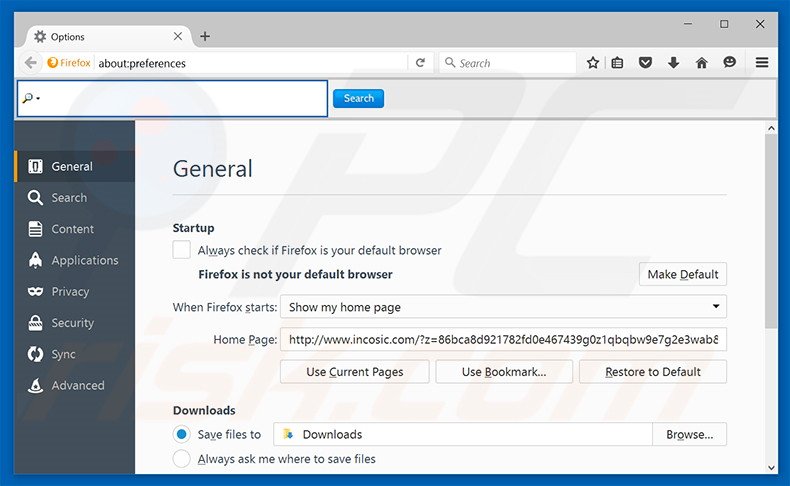Image resolution: width=790 pixels, height=486 pixels.
Task: Go to Home via house icon
Action: click(x=701, y=63)
